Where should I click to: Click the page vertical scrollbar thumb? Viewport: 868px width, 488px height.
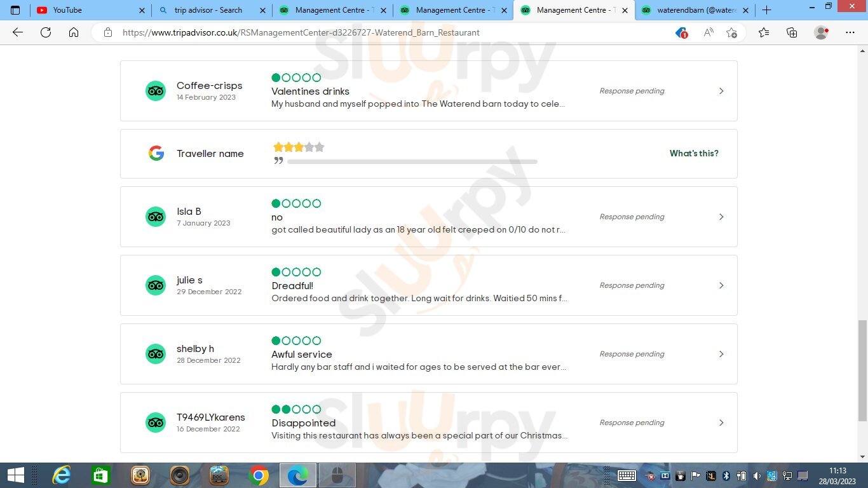point(862,370)
